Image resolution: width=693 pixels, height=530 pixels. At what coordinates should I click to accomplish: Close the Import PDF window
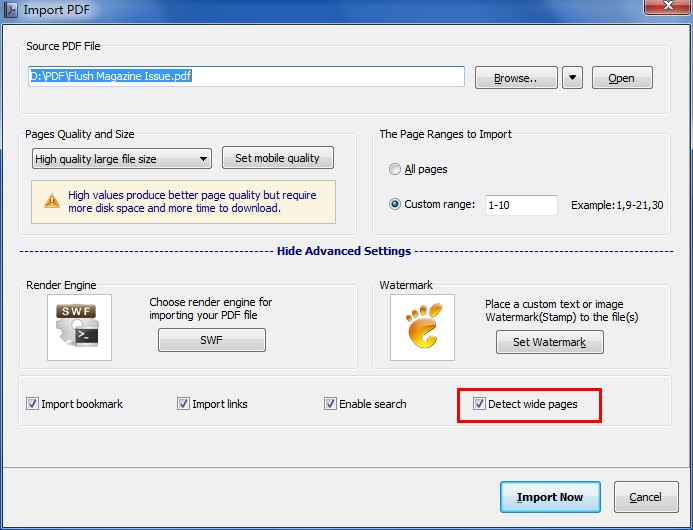(667, 6)
